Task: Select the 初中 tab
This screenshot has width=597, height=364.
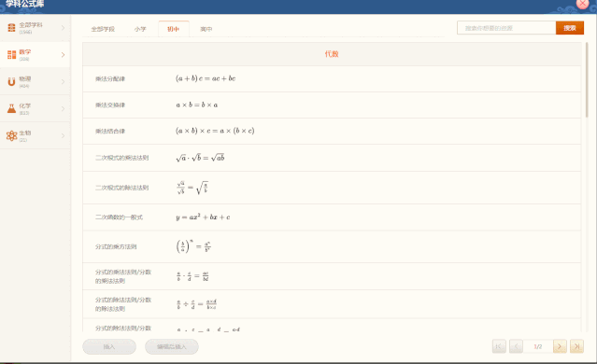Action: click(x=174, y=29)
